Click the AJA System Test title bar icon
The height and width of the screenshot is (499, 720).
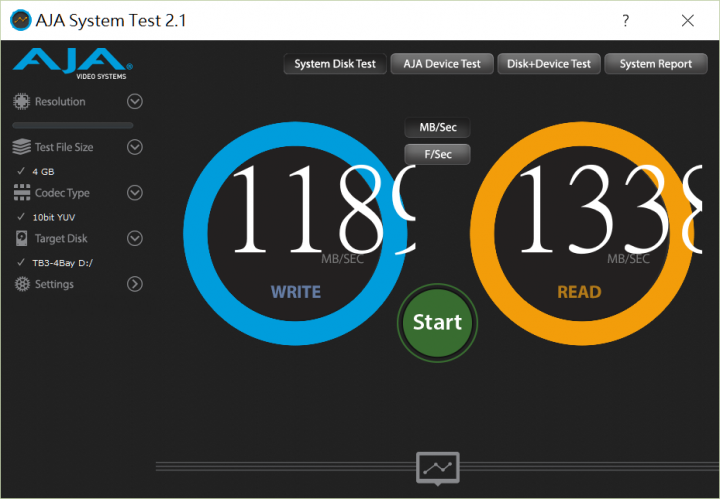coord(20,20)
